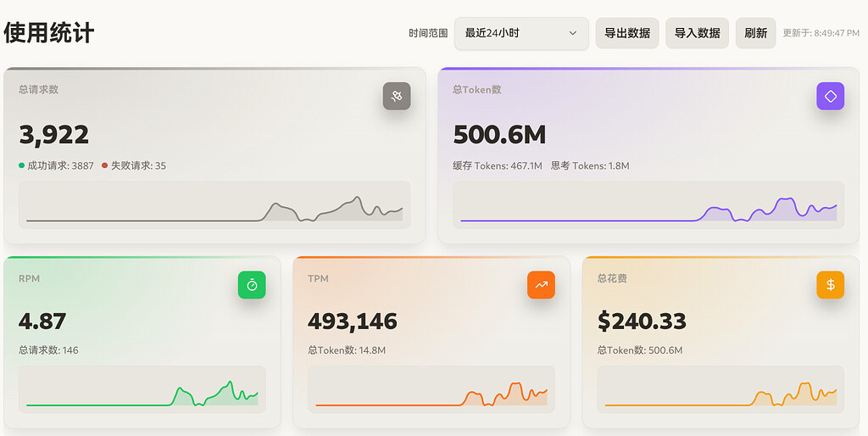The image size is (868, 436).
Task: Click the purple diamond icon on 总Token数 card
Action: 831,96
